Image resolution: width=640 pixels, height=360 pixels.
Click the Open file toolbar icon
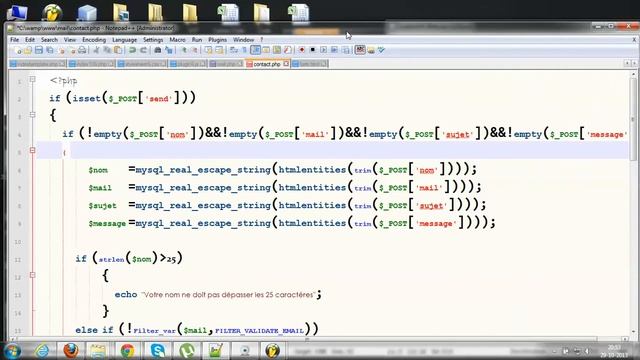[28, 50]
